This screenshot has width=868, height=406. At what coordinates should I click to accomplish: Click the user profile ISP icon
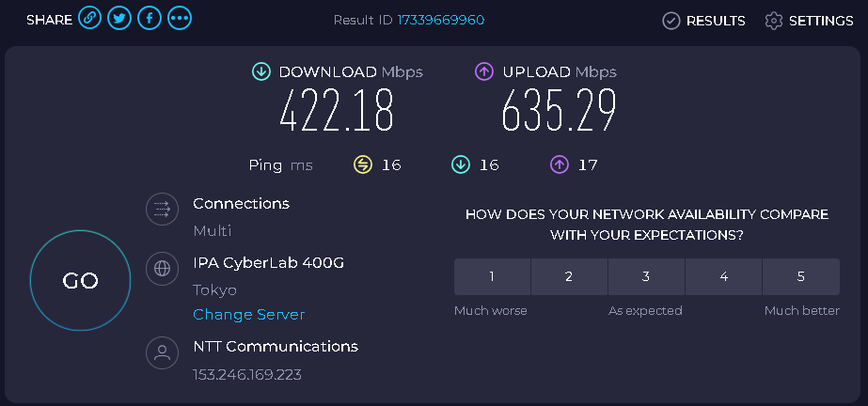click(x=162, y=352)
